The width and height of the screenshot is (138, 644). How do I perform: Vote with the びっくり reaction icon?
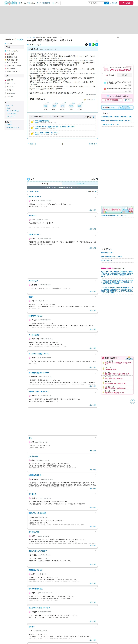[54, 106]
